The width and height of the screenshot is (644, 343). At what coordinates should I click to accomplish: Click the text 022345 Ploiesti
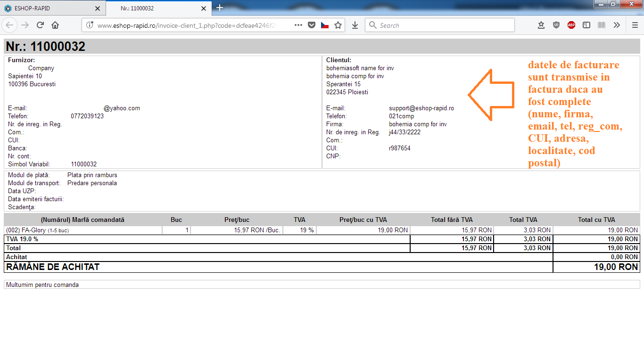(x=347, y=92)
